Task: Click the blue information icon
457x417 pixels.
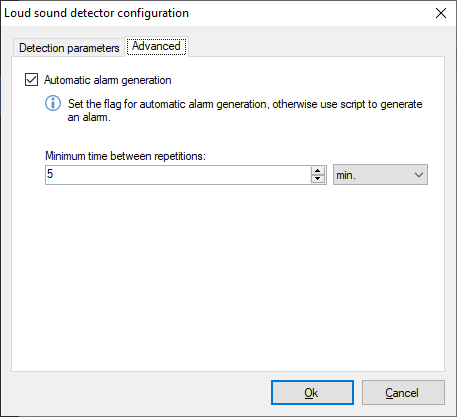Action: click(x=53, y=103)
